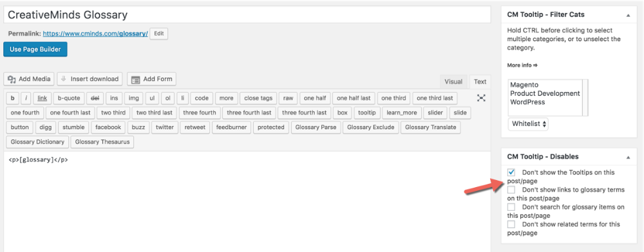
Task: Click the one fourth shortcode button
Action: (25, 113)
